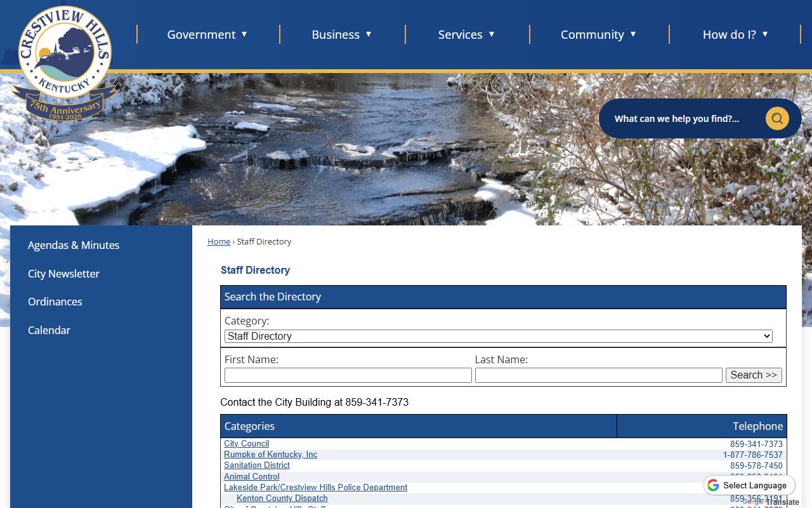Open the Category Staff Directory dropdown
The height and width of the screenshot is (508, 812).
coord(498,336)
